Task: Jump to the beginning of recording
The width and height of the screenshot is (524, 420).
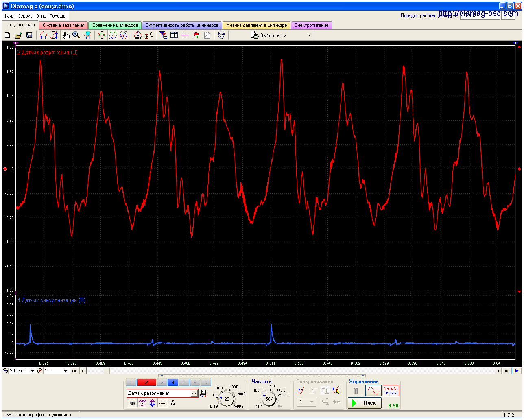Action: click(x=74, y=371)
